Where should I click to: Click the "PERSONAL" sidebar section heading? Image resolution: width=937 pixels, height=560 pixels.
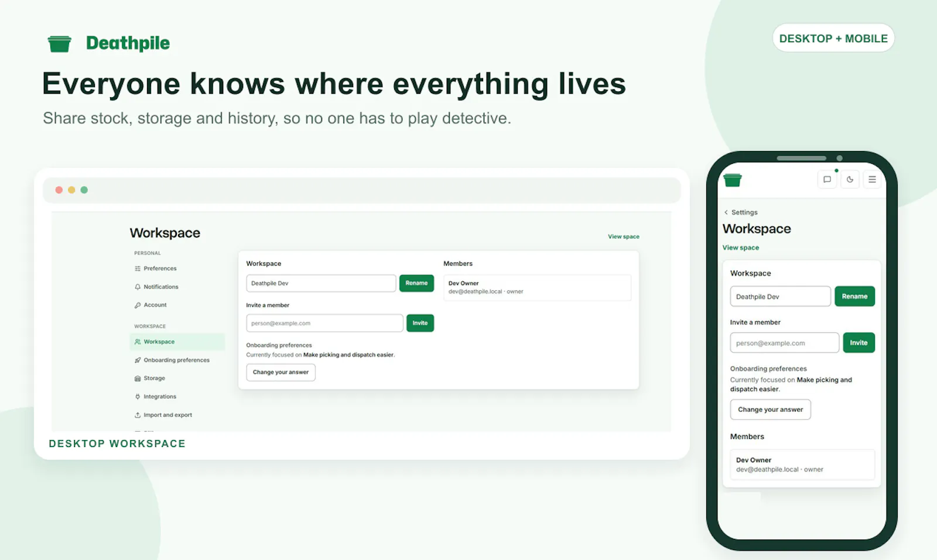tap(148, 253)
